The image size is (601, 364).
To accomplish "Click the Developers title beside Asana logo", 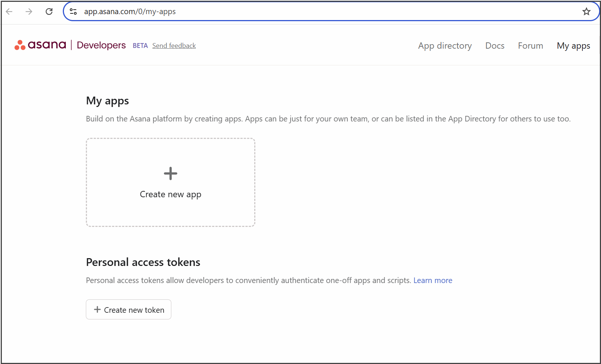I will tap(101, 45).
